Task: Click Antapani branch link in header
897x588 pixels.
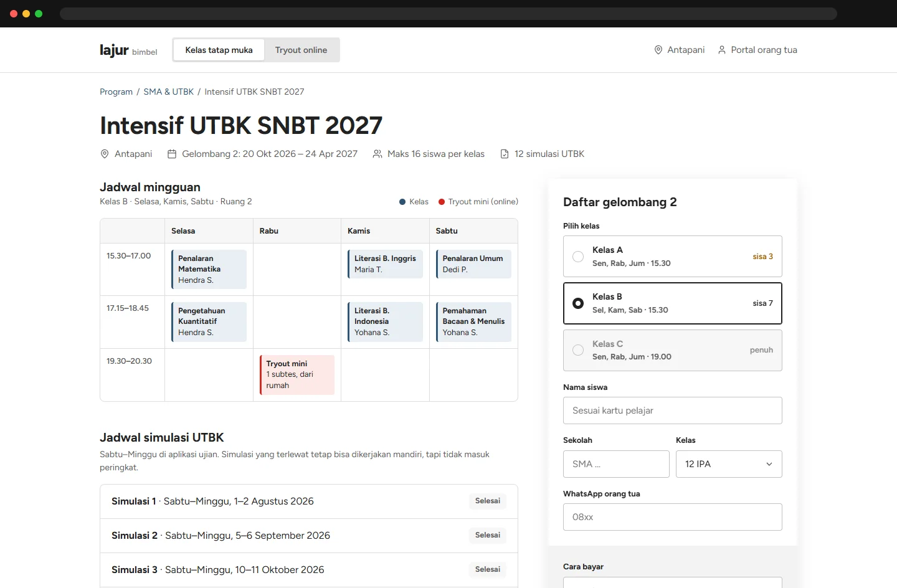Action: 680,50
